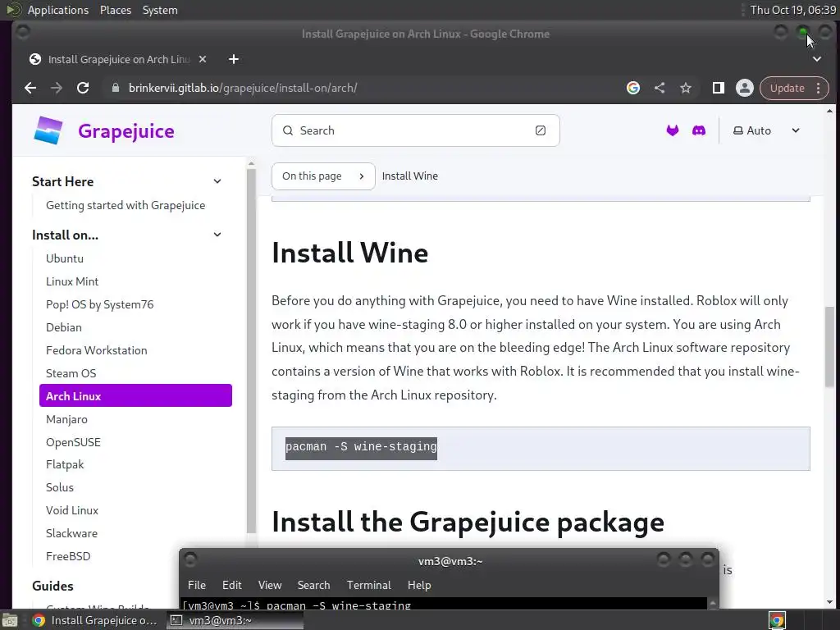This screenshot has height=630, width=840.
Task: Open Chrome profile avatar
Action: point(744,88)
